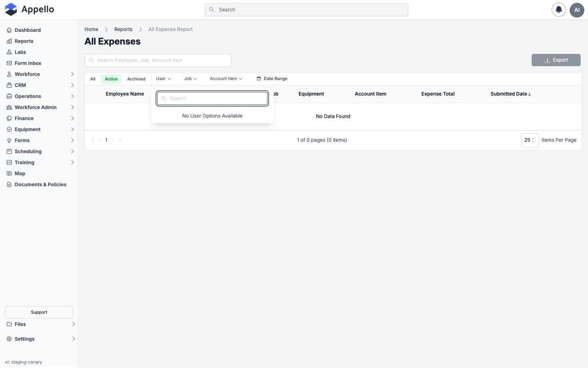588x375 pixels.
Task: Open the AI user avatar menu
Action: [577, 10]
